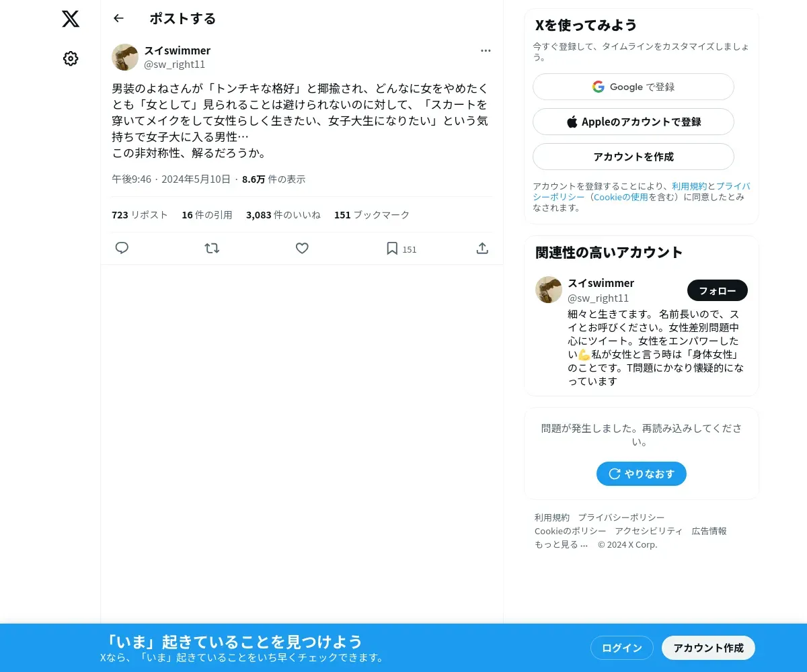Click the repost arrows icon
The width and height of the screenshot is (807, 672).
point(212,248)
